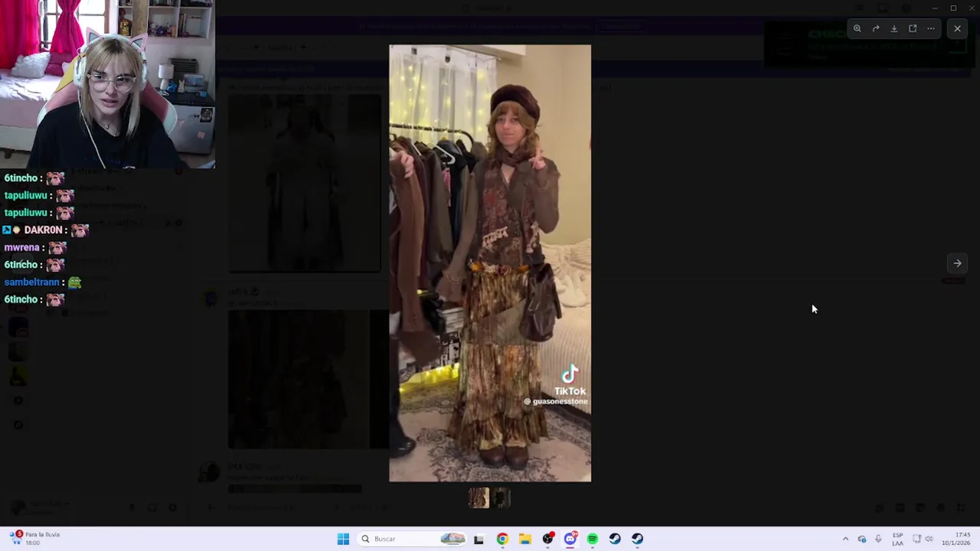
Task: Open the volume speaker tray icon
Action: click(x=929, y=539)
